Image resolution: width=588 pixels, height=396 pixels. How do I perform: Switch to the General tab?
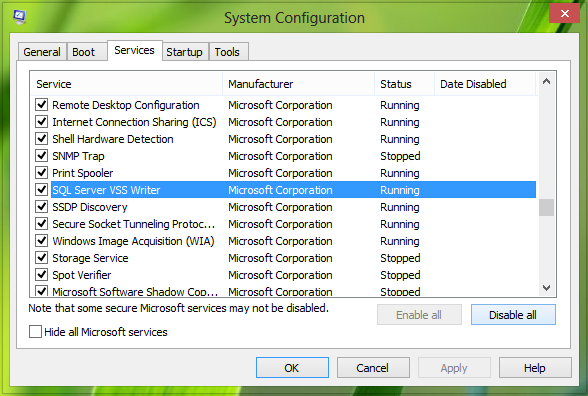point(42,52)
